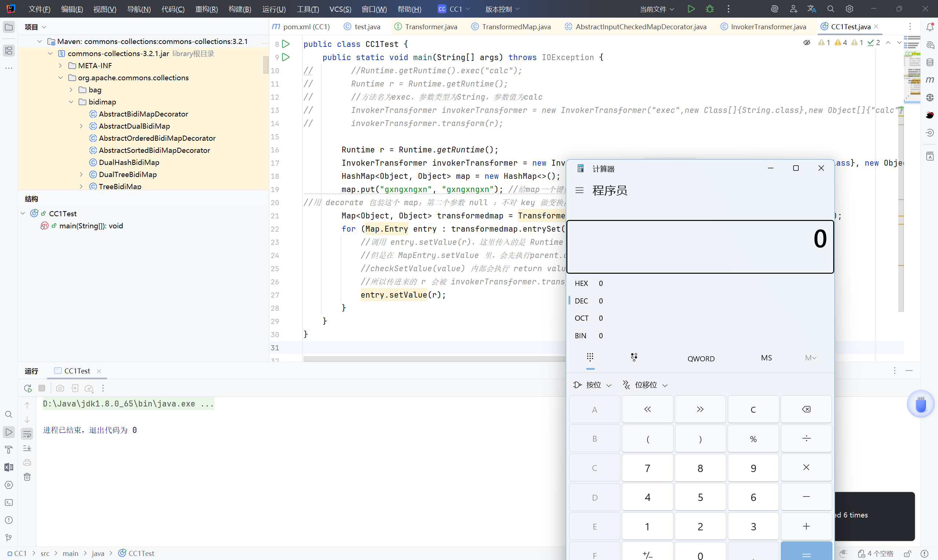Switch to the TransformedMap.java editor tab
Screen dimensions: 938x560
click(516, 27)
